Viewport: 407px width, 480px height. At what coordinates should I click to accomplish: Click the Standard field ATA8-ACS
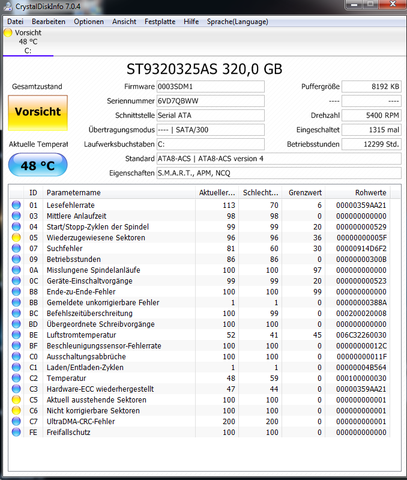pyautogui.click(x=279, y=159)
